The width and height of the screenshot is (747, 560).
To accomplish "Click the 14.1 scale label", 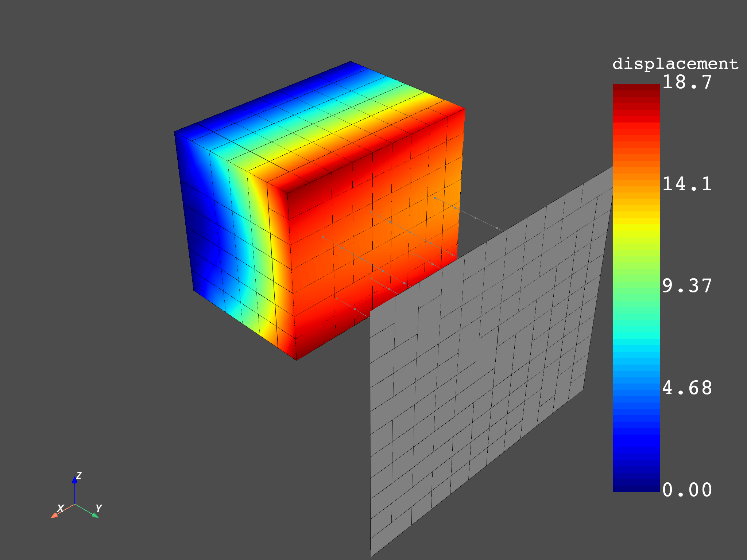I will click(687, 184).
